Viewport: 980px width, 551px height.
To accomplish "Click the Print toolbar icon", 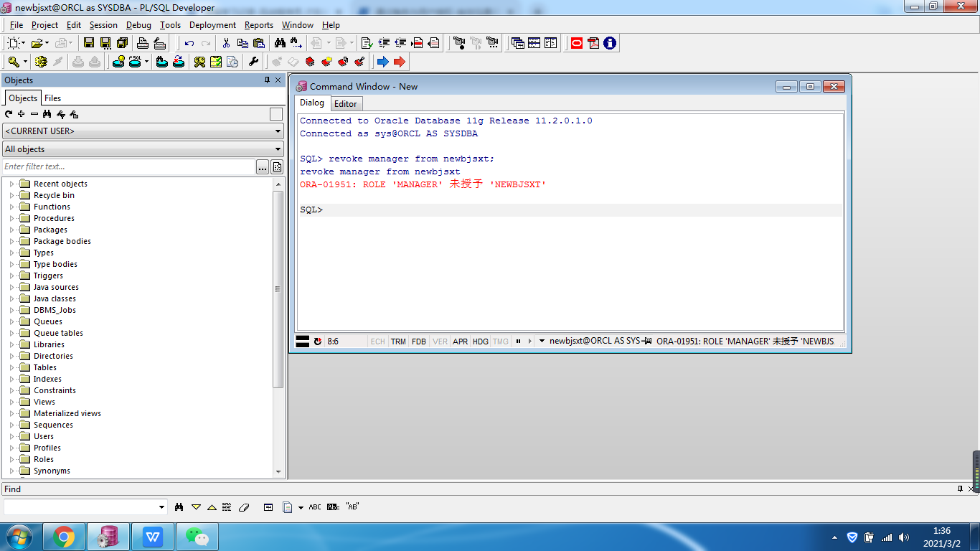I will pos(142,43).
